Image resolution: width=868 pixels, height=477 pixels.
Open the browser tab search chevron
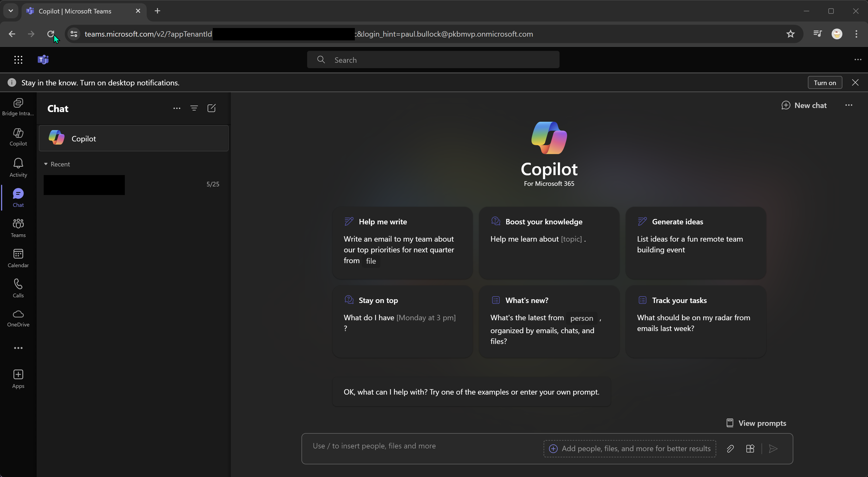point(11,11)
